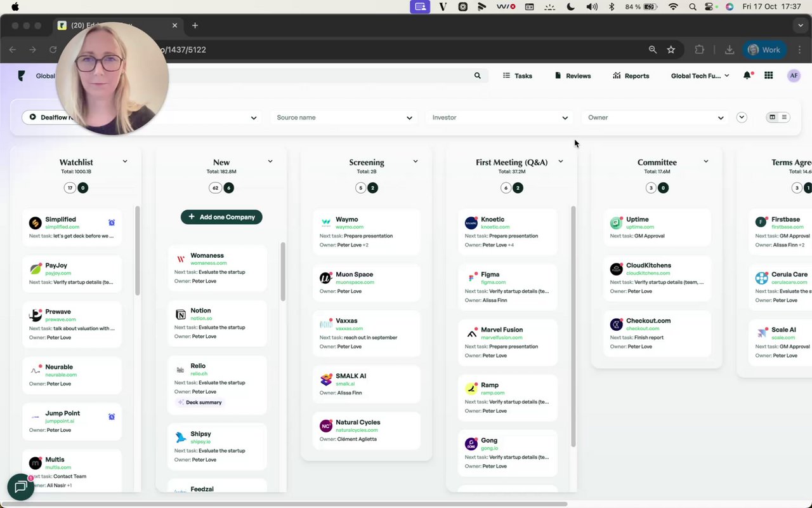Image resolution: width=812 pixels, height=508 pixels.
Task: Open the notifications bell
Action: click(747, 76)
